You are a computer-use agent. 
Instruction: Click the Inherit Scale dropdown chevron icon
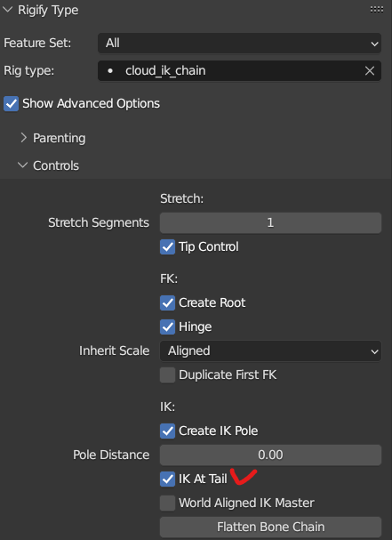(x=374, y=351)
